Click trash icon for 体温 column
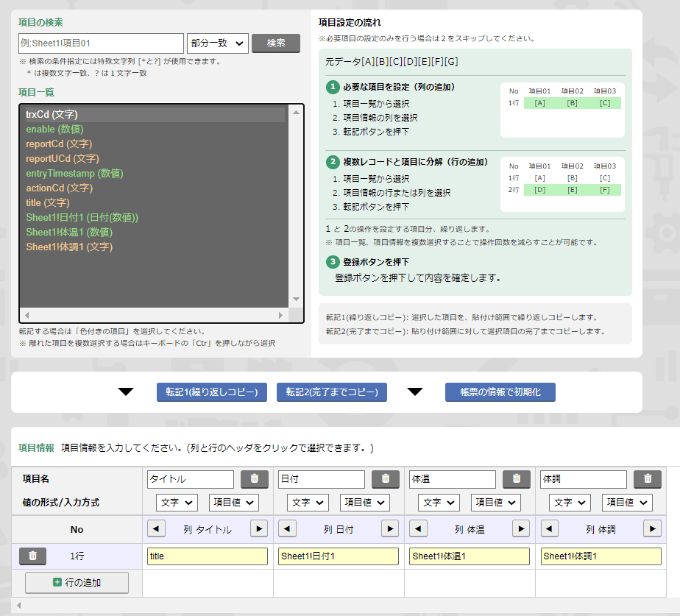Screen dimensions: 680x616 (516, 479)
